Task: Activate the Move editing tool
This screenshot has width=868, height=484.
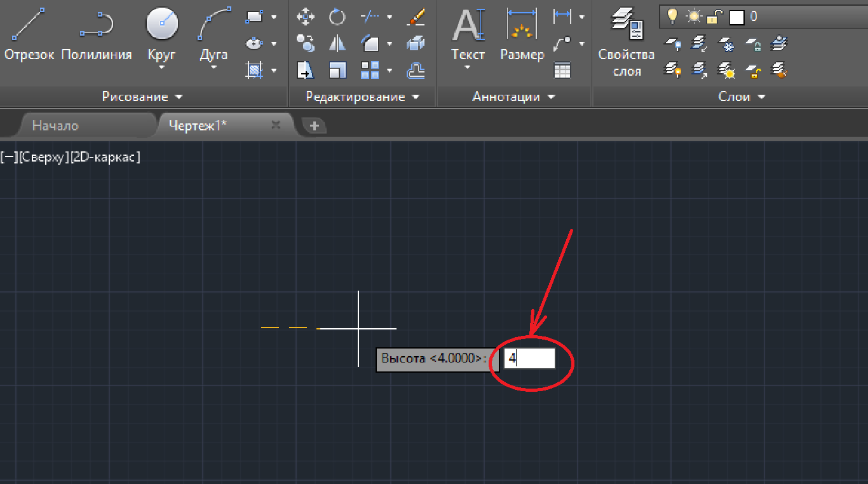Action: pos(306,17)
